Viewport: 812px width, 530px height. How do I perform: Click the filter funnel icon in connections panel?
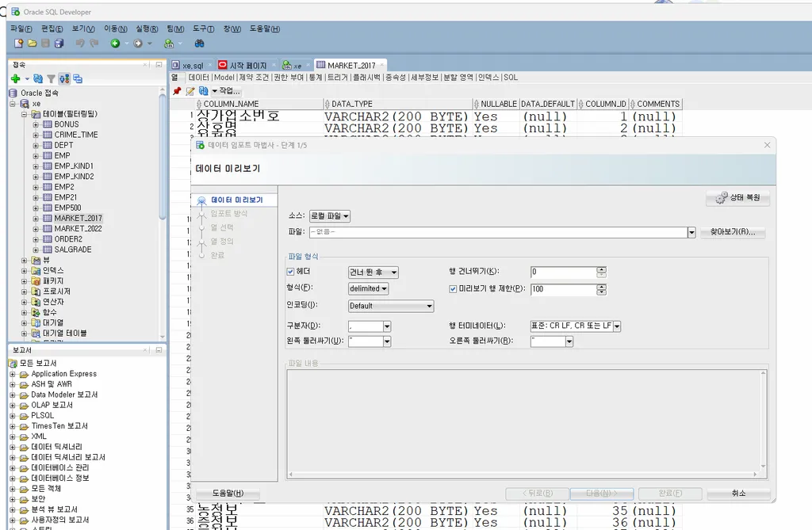tap(51, 78)
